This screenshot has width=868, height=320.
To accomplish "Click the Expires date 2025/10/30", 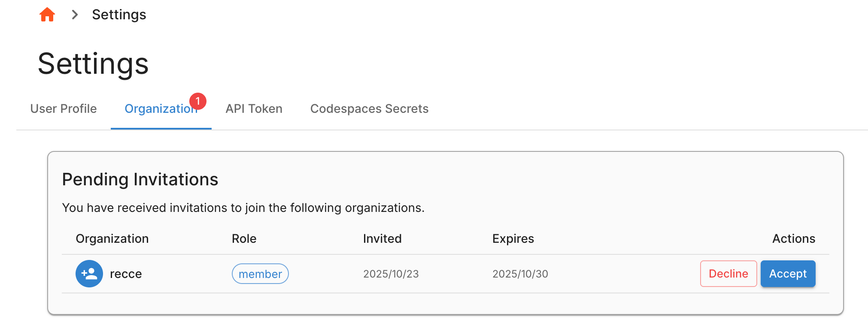I will [x=520, y=273].
